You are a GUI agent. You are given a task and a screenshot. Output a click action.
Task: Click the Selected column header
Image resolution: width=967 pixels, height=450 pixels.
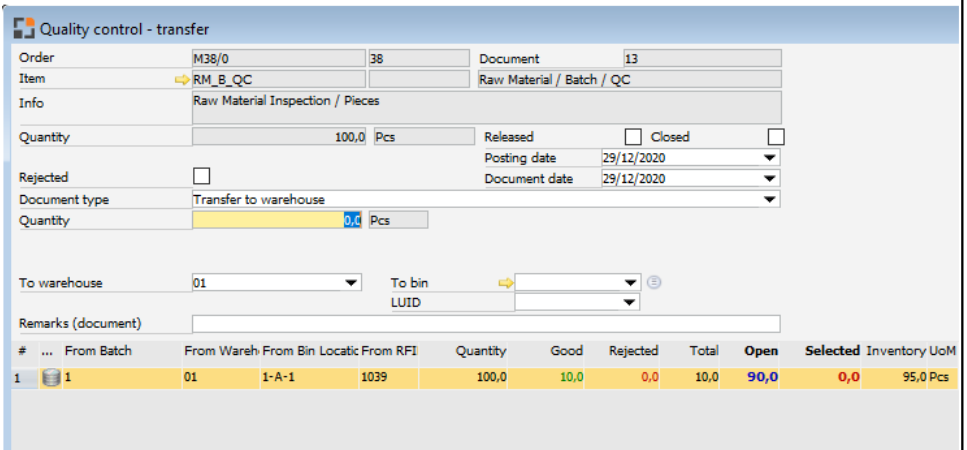click(832, 351)
